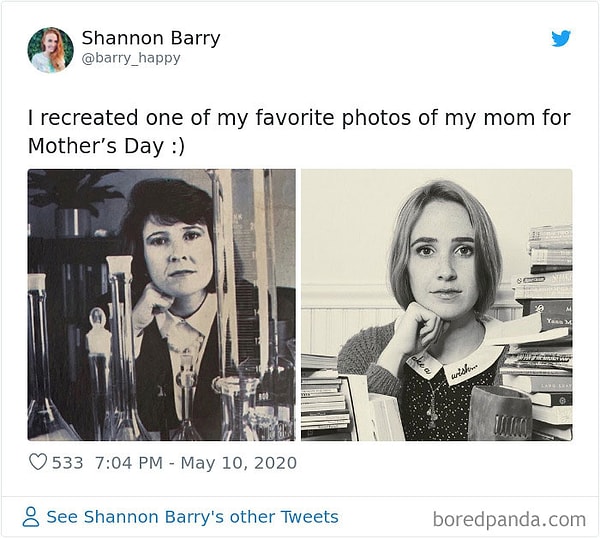The image size is (600, 538).
Task: Click the boredpanda.com watermark
Action: tap(509, 519)
